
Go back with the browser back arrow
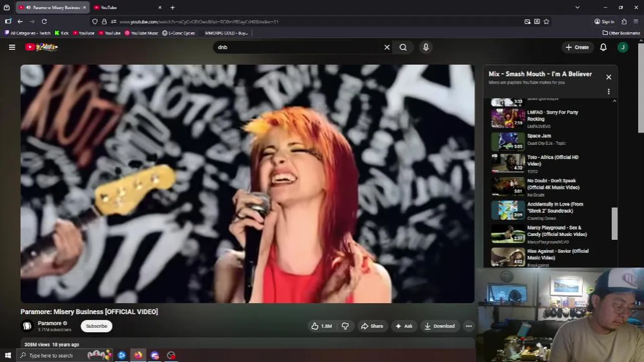point(20,22)
